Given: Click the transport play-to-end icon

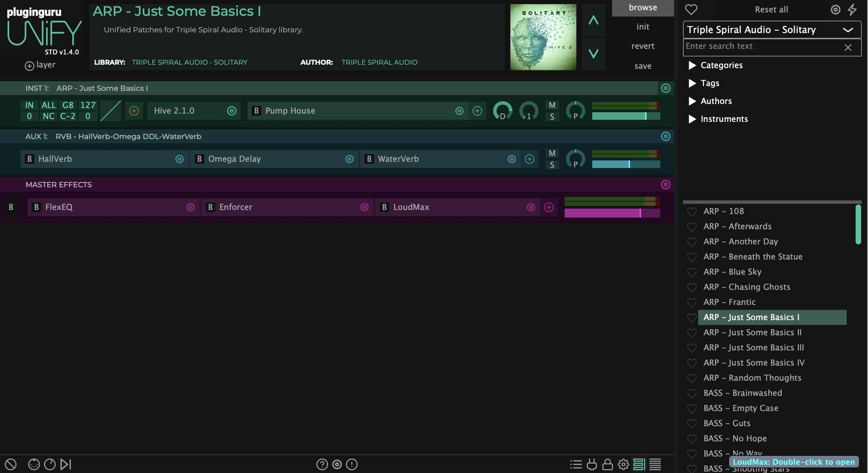Looking at the screenshot, I should (66, 464).
